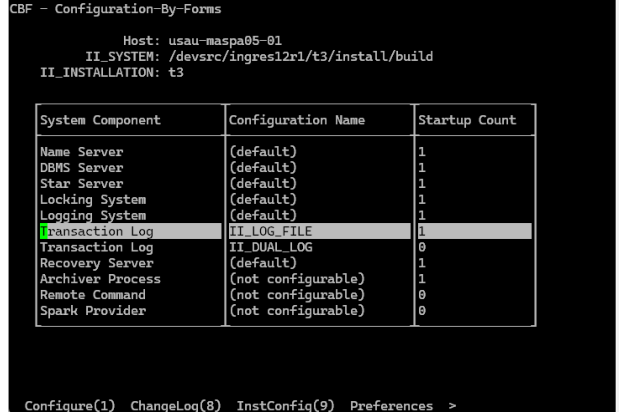Click the II_LOG_FILE configuration name
This screenshot has width=624, height=412.
point(269,232)
